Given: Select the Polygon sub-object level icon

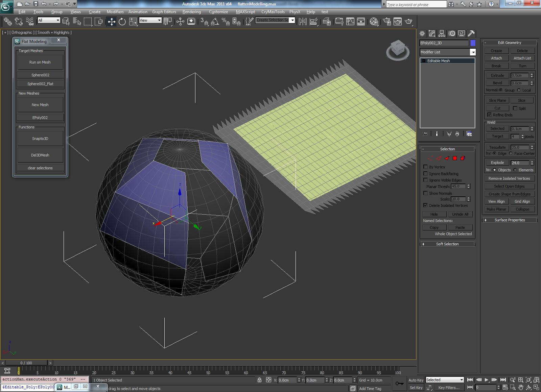Looking at the screenshot, I should click(x=455, y=158).
